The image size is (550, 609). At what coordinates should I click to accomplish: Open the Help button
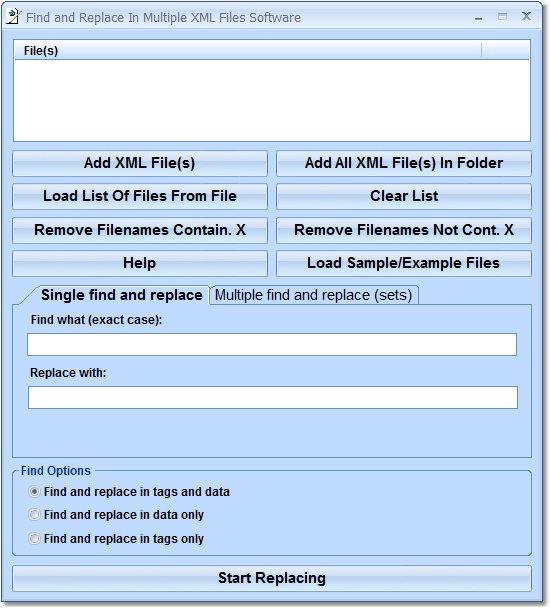[140, 263]
